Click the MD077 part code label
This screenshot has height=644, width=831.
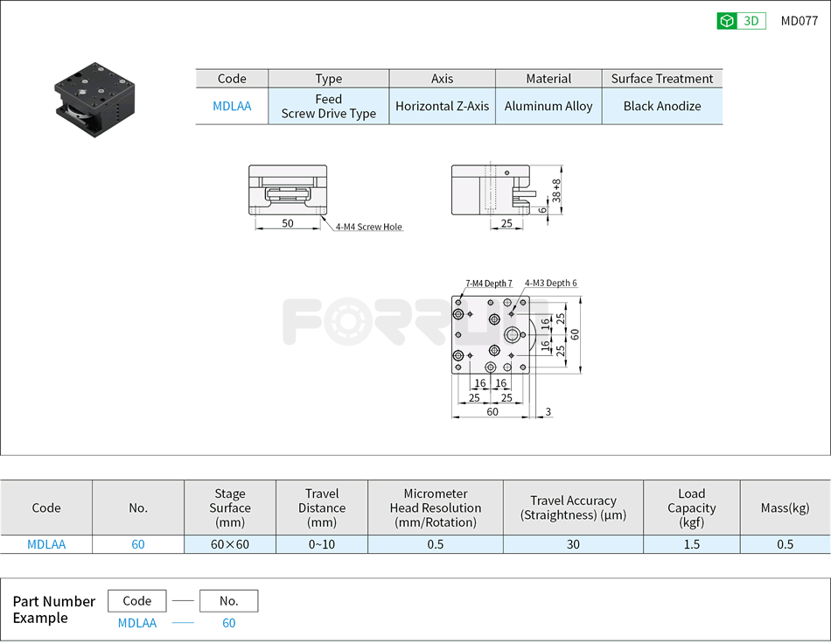click(x=801, y=20)
